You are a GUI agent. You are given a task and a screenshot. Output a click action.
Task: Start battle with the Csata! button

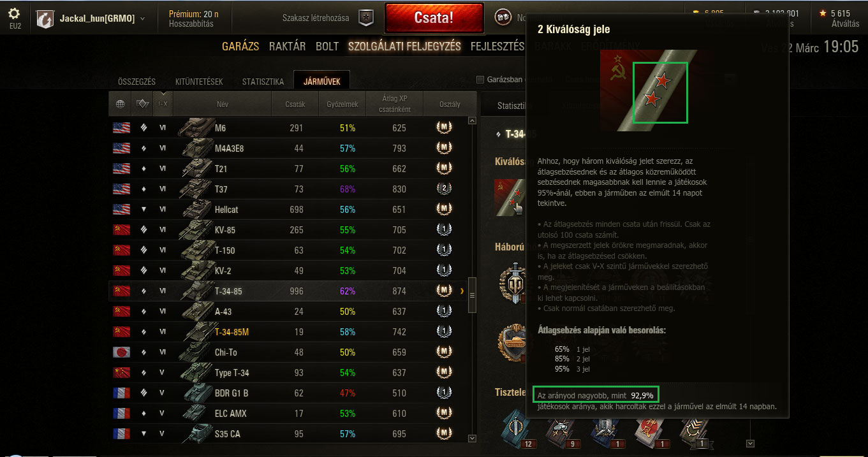coord(434,18)
